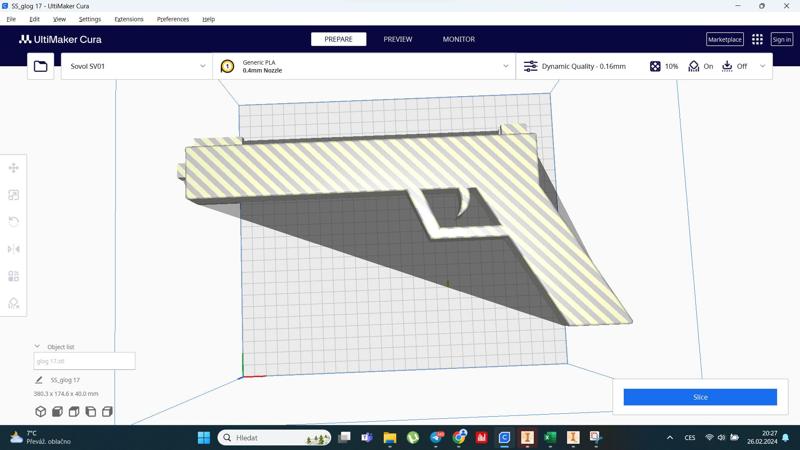Switch to the PREPARE stage
The image size is (800, 450).
click(338, 39)
